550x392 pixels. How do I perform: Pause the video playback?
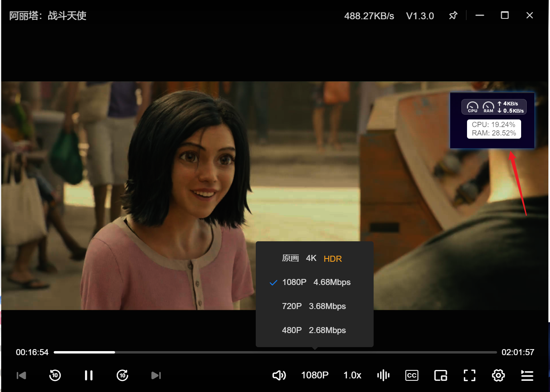tap(89, 376)
